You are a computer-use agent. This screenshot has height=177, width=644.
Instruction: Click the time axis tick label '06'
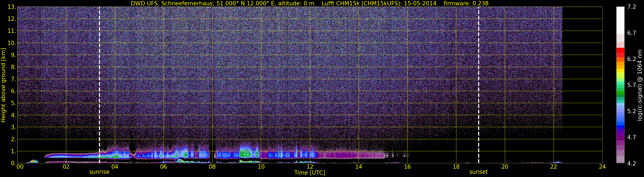(x=164, y=167)
